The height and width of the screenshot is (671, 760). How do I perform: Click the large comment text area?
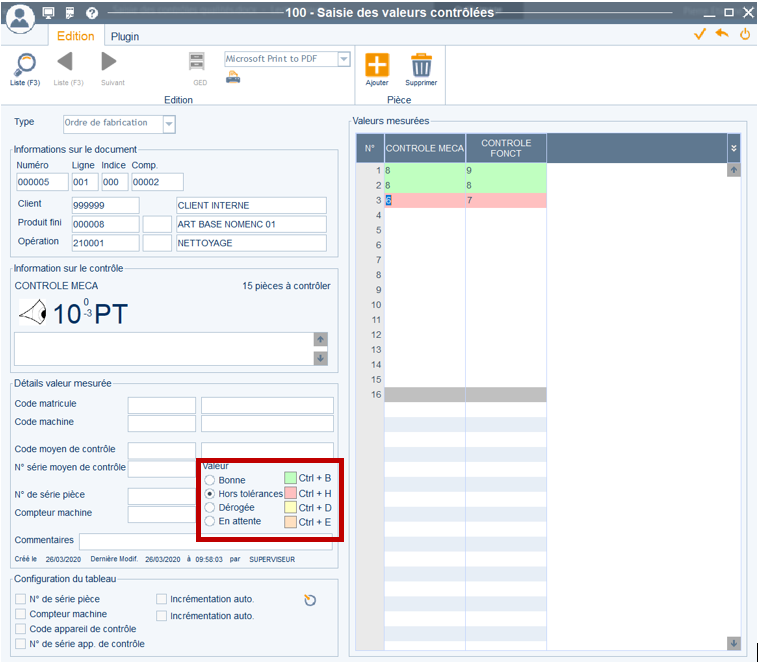164,349
